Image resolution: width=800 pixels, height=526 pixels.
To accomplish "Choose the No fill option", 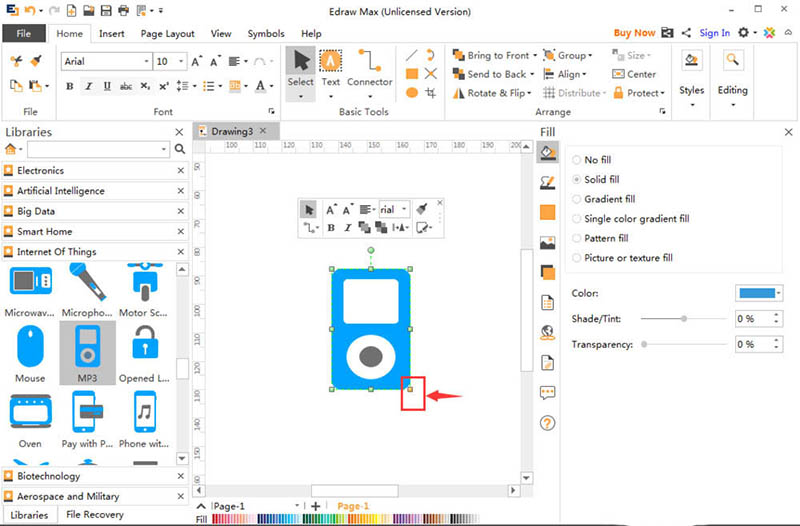I will point(577,160).
